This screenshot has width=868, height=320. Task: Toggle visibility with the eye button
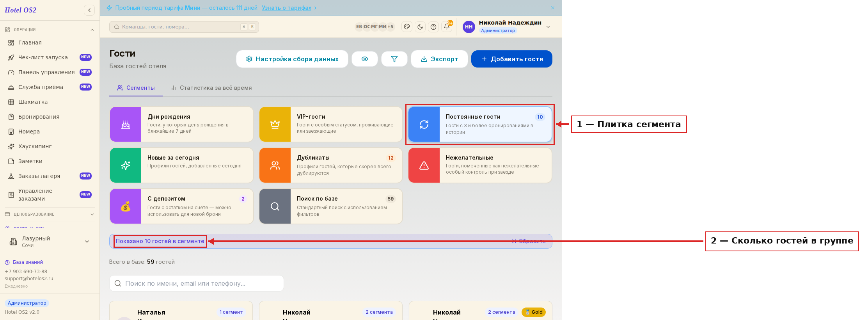click(x=365, y=59)
